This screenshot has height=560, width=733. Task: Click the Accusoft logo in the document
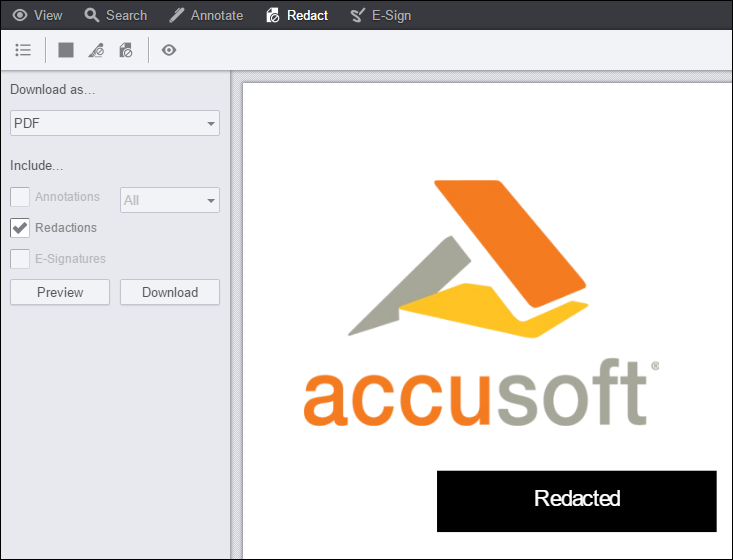pyautogui.click(x=481, y=303)
